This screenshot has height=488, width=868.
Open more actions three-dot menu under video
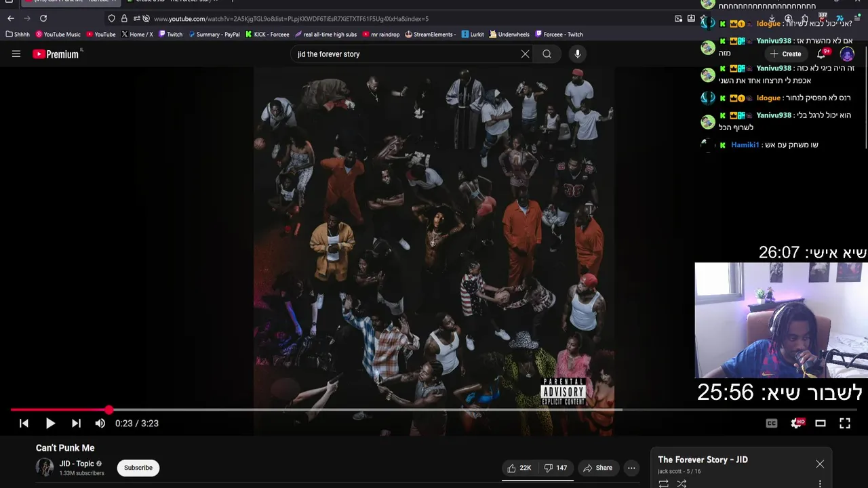pyautogui.click(x=631, y=468)
